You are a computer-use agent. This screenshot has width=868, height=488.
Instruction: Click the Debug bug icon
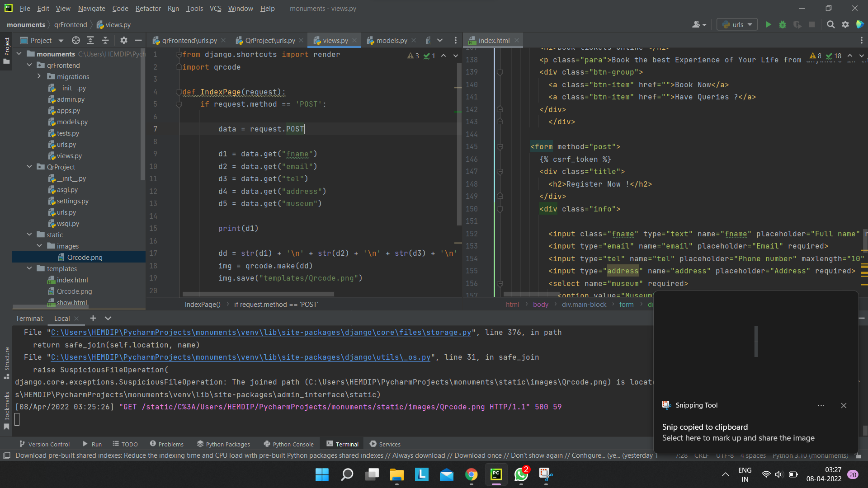click(783, 25)
